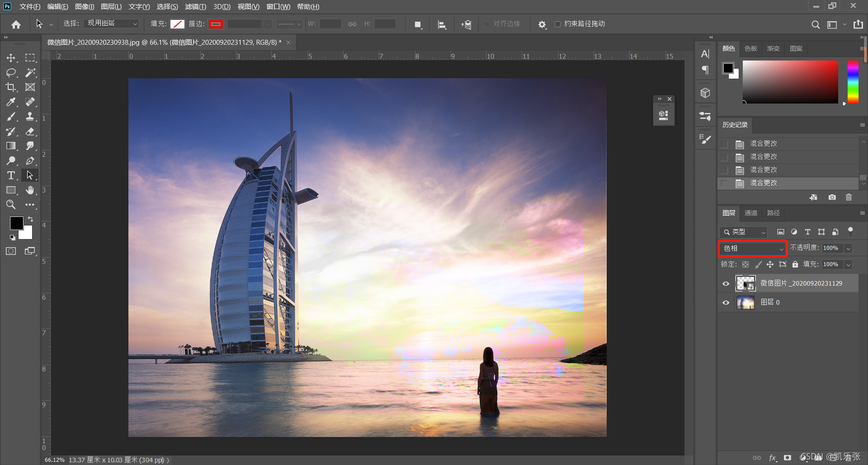Open the layer filter 类型 dropdown
Viewport: 868px width, 465px height.
click(x=744, y=232)
